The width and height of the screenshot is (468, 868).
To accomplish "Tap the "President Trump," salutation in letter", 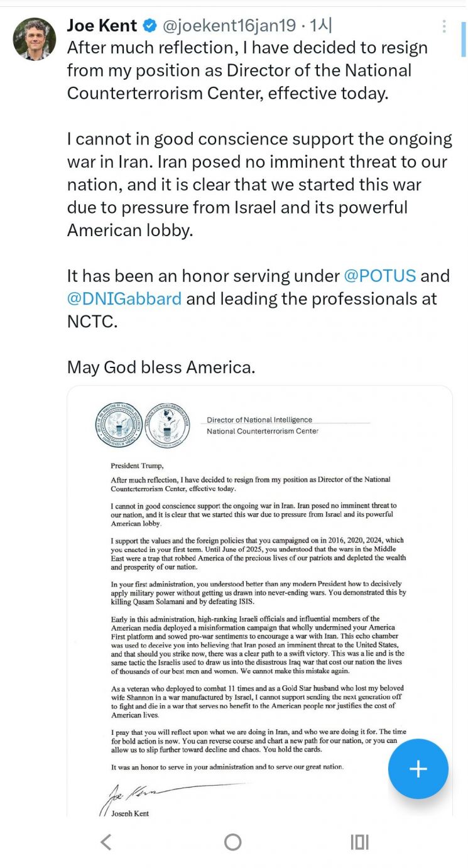I will click(x=136, y=465).
